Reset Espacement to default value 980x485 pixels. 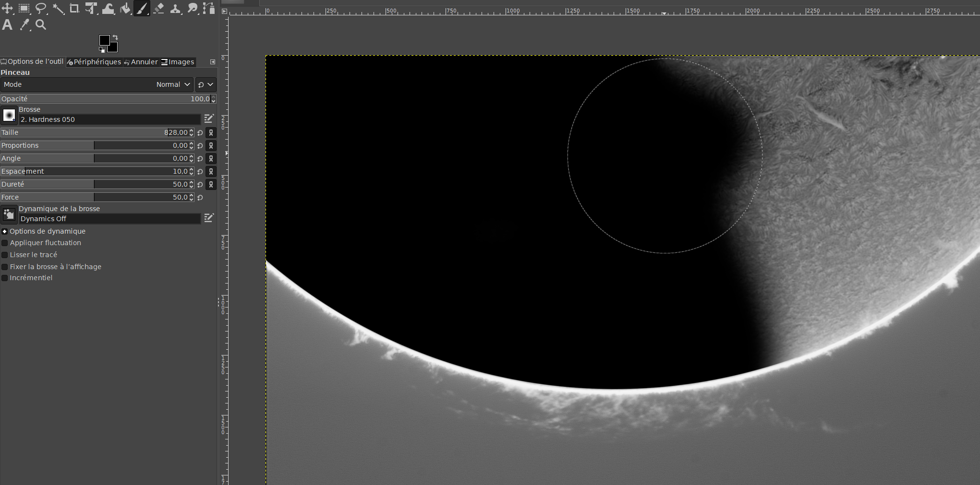(200, 171)
